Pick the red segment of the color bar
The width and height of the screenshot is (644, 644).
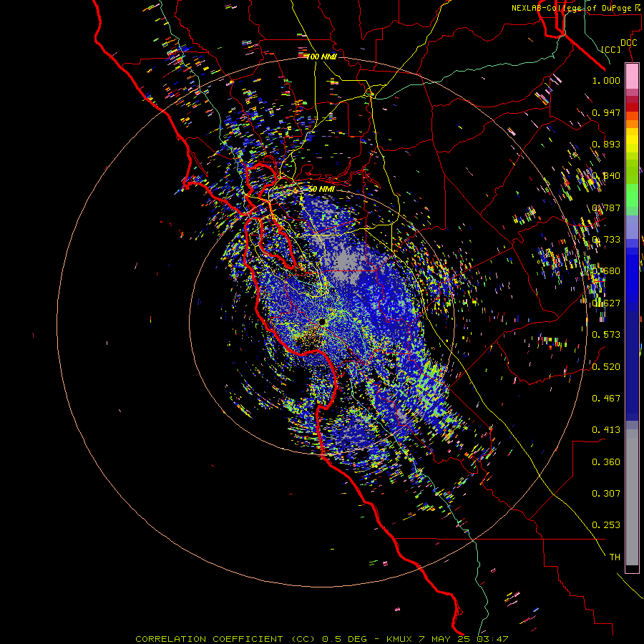point(632,107)
